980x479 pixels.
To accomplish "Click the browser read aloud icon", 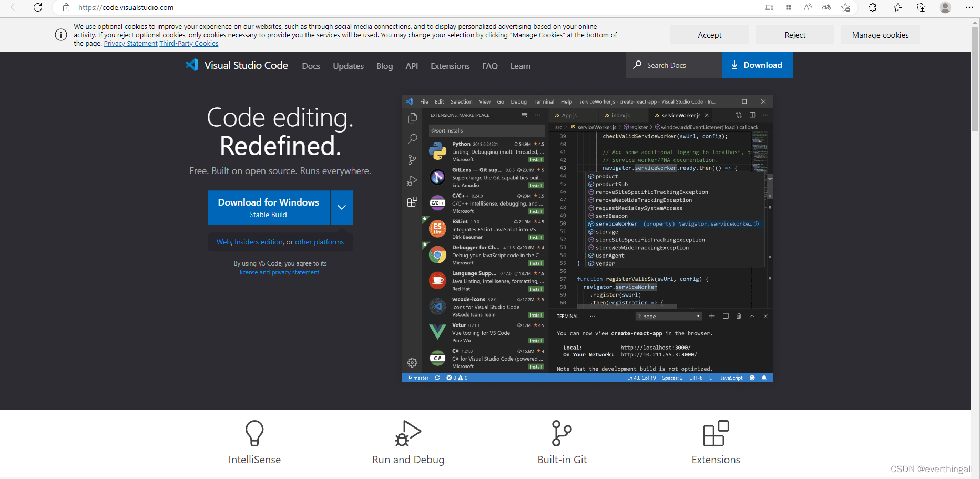I will click(808, 7).
